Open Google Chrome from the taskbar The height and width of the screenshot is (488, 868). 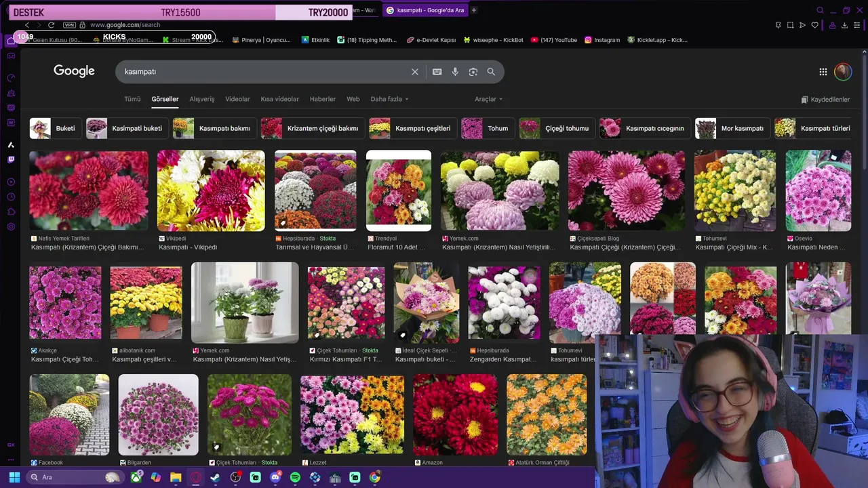tap(374, 477)
